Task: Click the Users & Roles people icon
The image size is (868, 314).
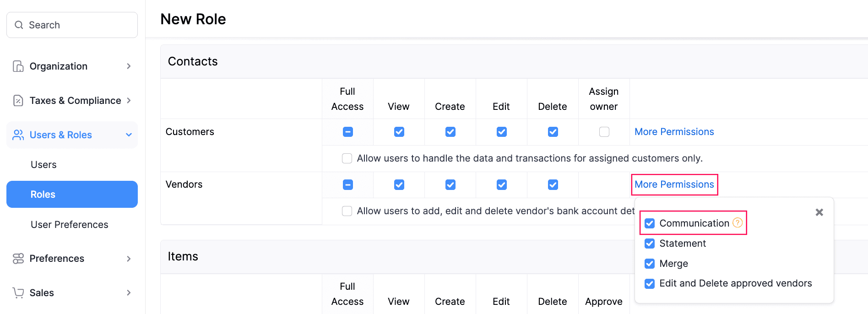Action: (x=18, y=135)
